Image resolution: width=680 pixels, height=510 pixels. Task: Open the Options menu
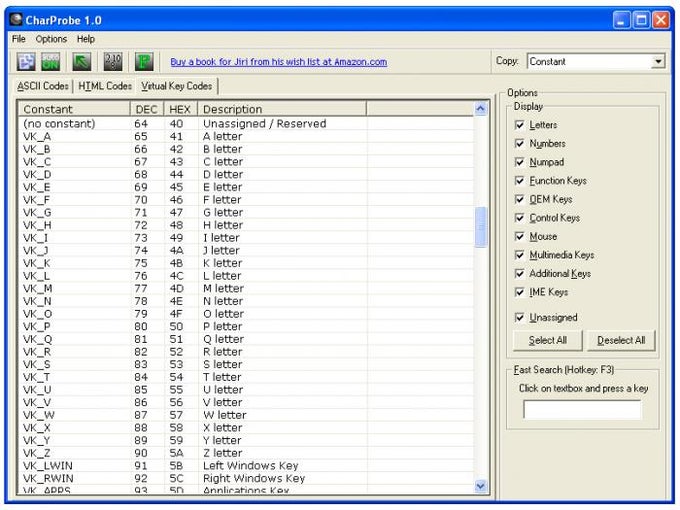coord(51,39)
